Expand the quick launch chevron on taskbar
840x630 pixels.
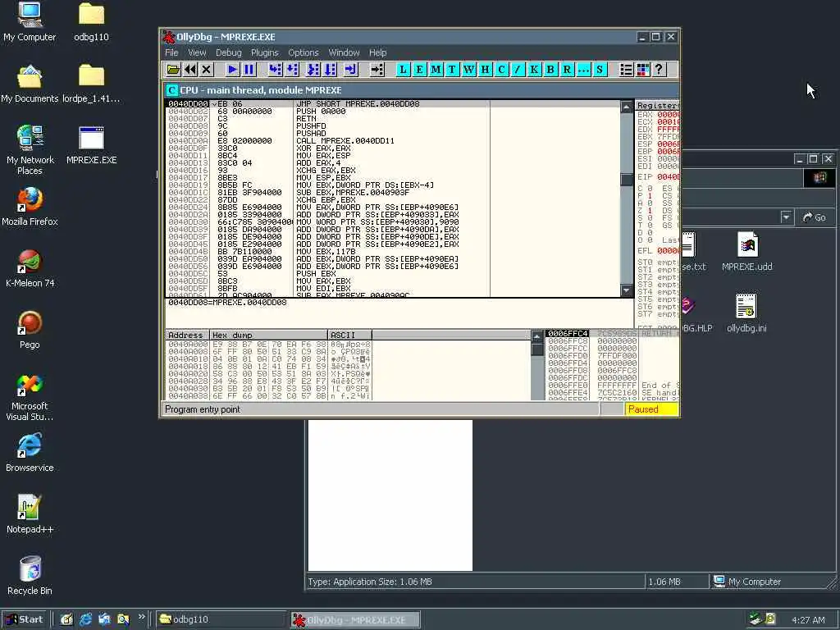(141, 617)
